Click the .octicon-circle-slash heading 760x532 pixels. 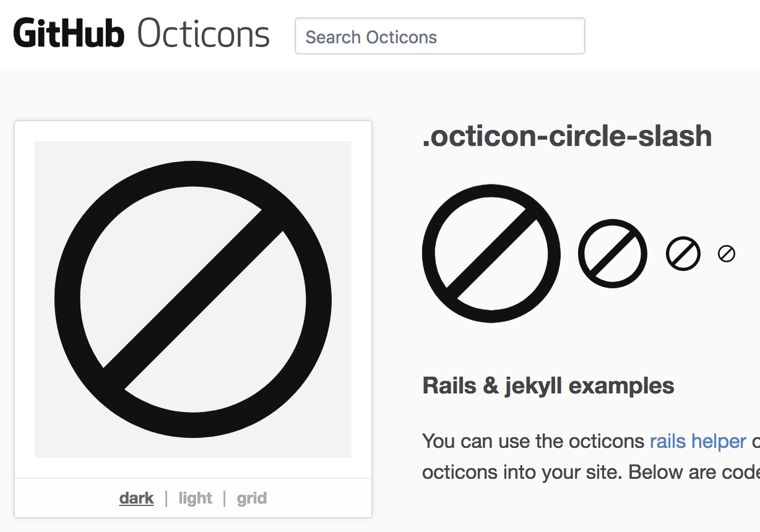click(x=566, y=136)
